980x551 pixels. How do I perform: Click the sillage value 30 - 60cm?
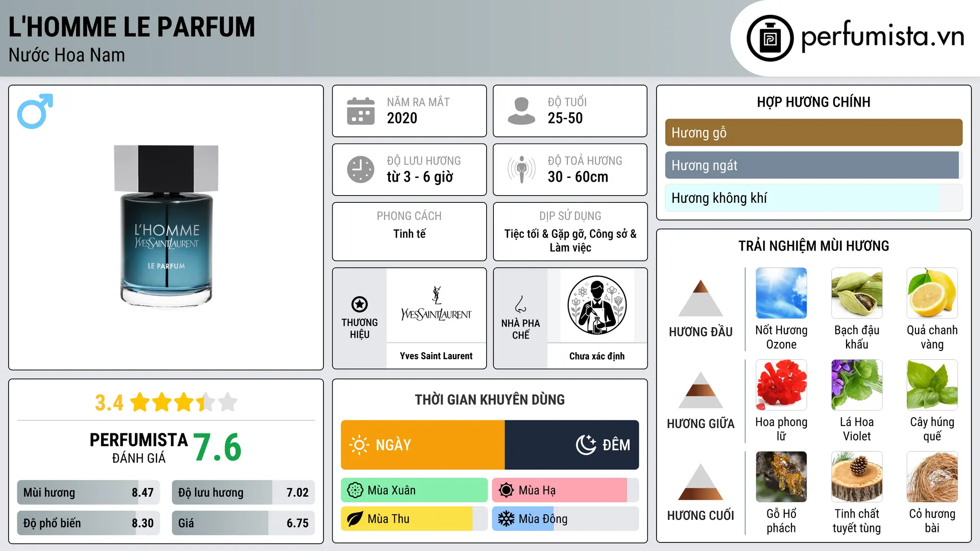click(x=578, y=177)
